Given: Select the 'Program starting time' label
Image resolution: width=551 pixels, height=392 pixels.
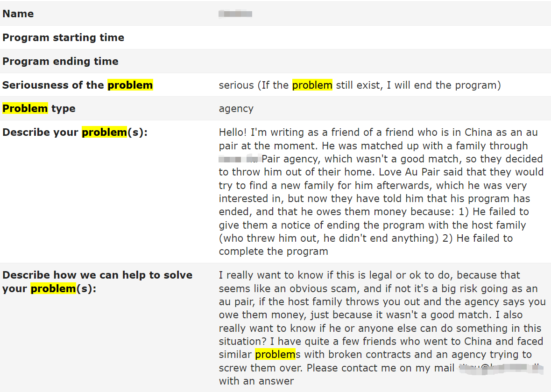Looking at the screenshot, I should [63, 38].
